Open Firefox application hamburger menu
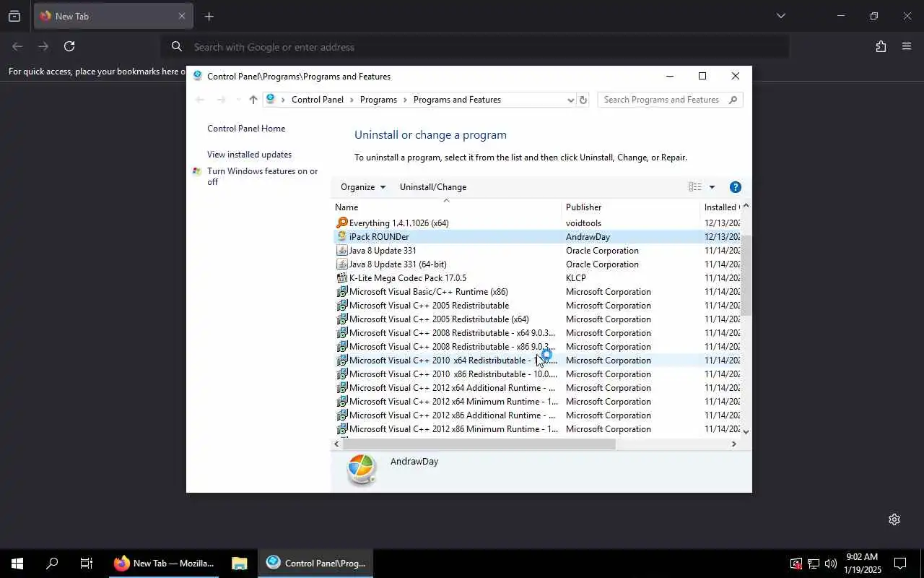 pos(907,46)
